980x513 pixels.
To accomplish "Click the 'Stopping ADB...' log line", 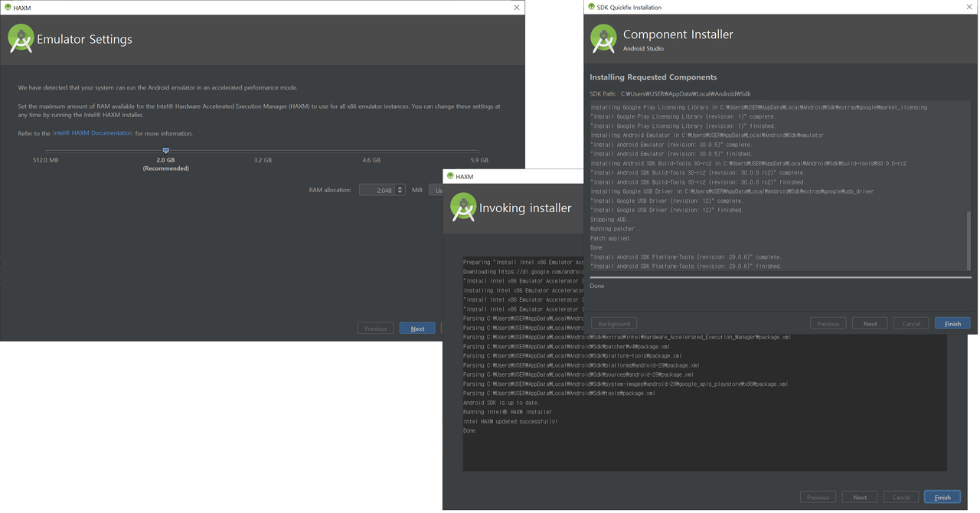I will [x=612, y=220].
